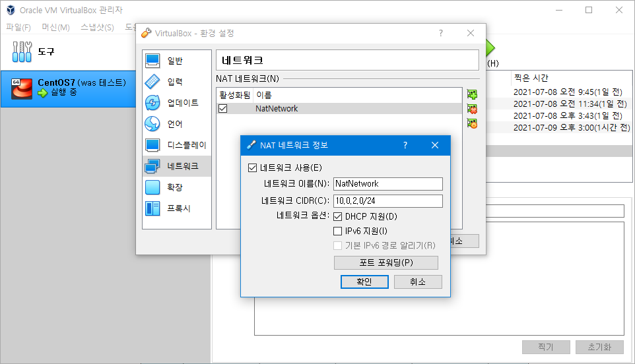Minimize the Oracle VM VirtualBox manager window
Viewport: 635px width, 364px height.
click(559, 10)
